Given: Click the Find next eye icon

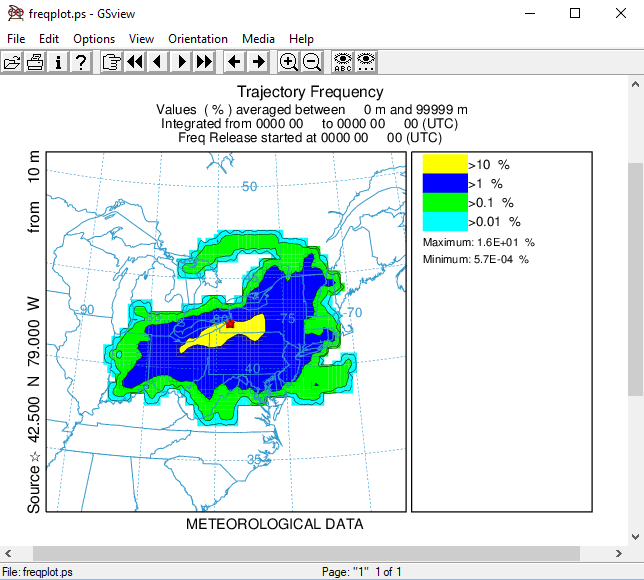Looking at the screenshot, I should pyautogui.click(x=366, y=62).
